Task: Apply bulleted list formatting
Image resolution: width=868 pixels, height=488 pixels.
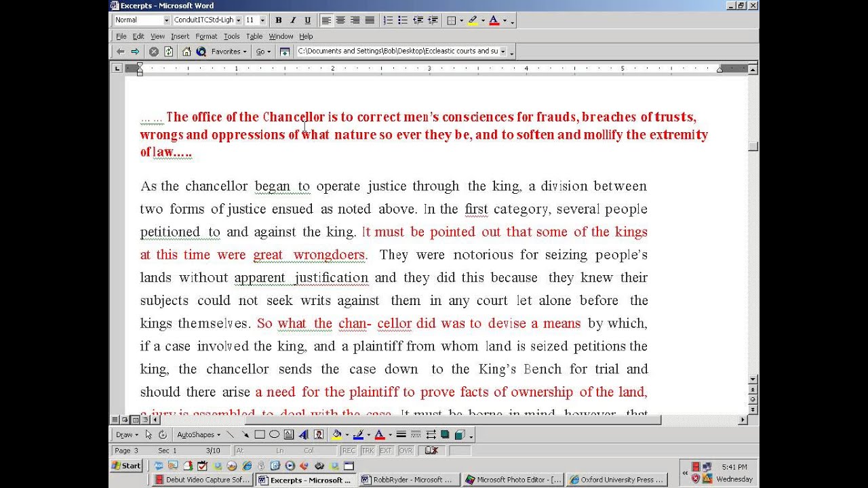Action: [403, 20]
